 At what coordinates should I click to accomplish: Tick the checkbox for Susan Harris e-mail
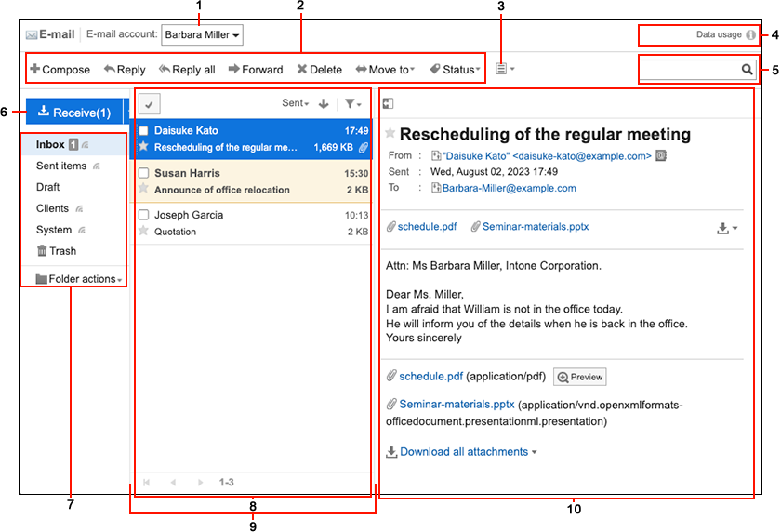point(143,173)
